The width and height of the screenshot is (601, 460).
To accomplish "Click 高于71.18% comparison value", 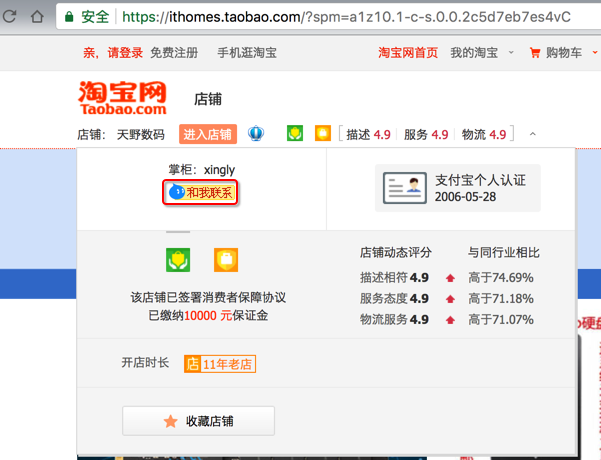I will coord(501,299).
